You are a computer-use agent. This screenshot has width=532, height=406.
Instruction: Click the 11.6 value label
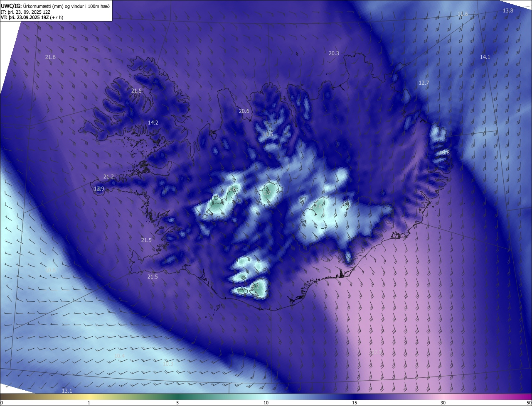point(463,14)
